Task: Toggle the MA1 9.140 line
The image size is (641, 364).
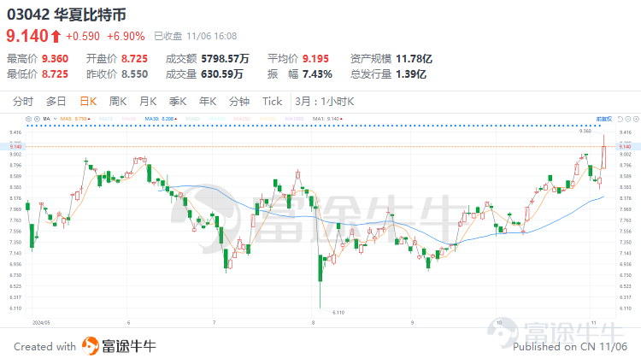Action: (x=327, y=119)
